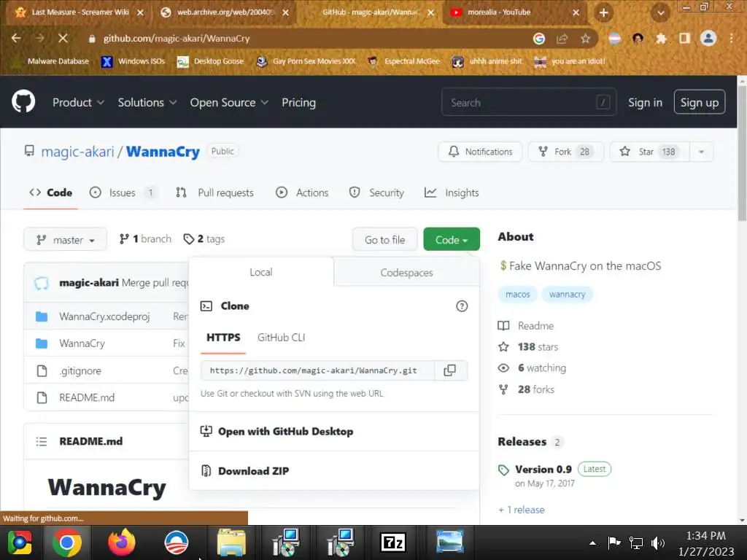Click the Notifications button

(480, 152)
